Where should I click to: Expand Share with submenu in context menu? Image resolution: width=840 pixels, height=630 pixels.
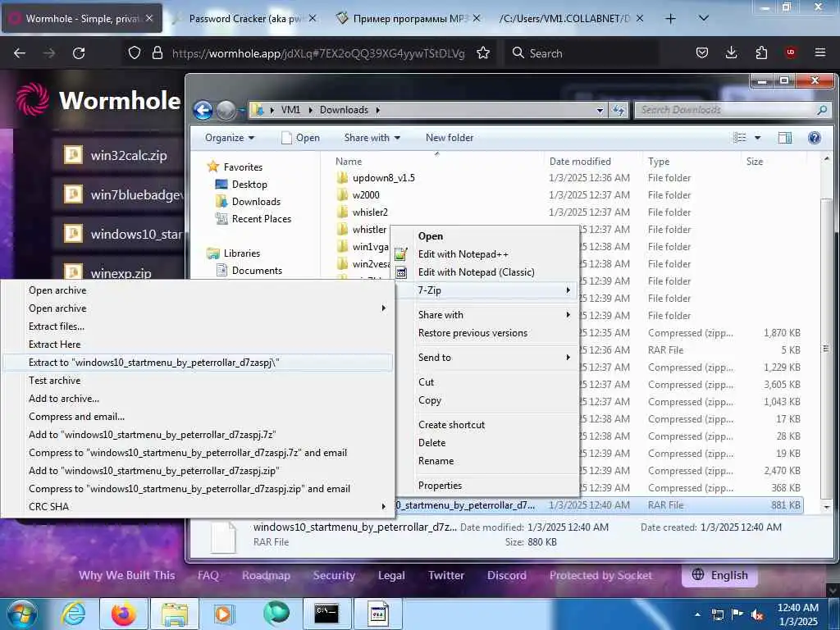coord(486,315)
